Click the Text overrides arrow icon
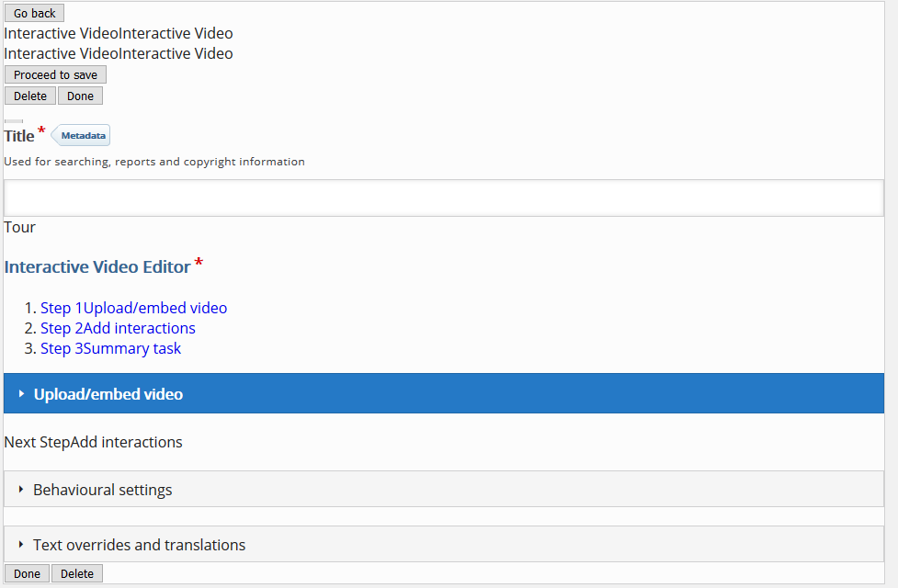 (21, 545)
